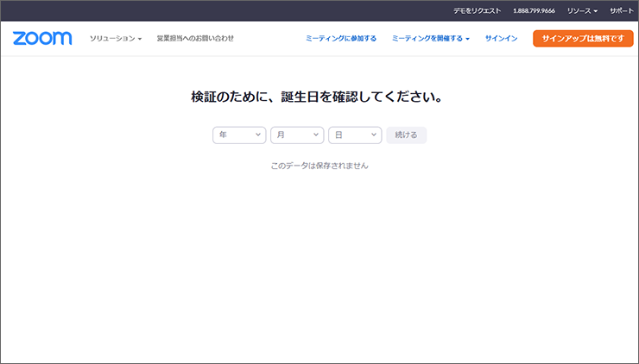The image size is (639, 364).
Task: Click the orange サインアップは無料です button
Action: click(583, 38)
